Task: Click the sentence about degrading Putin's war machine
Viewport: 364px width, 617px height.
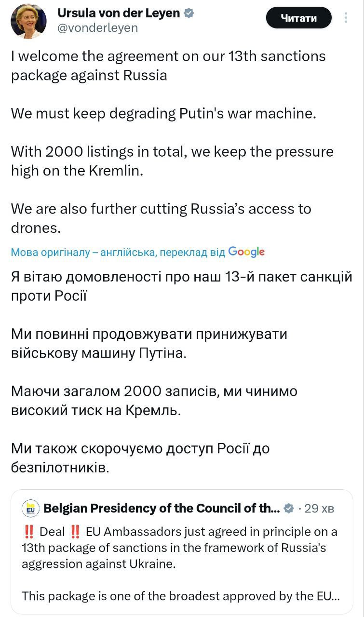Action: pyautogui.click(x=163, y=114)
